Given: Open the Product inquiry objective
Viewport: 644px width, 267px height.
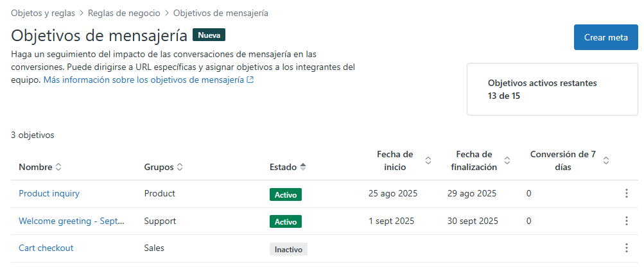Looking at the screenshot, I should 49,193.
